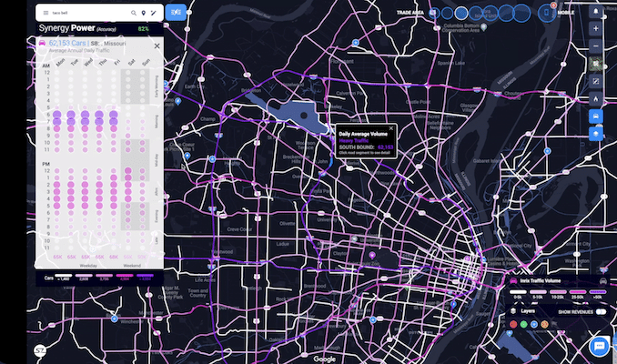Click the purple highest-volume cars legend swatch
This screenshot has width=617, height=364.
145,276
